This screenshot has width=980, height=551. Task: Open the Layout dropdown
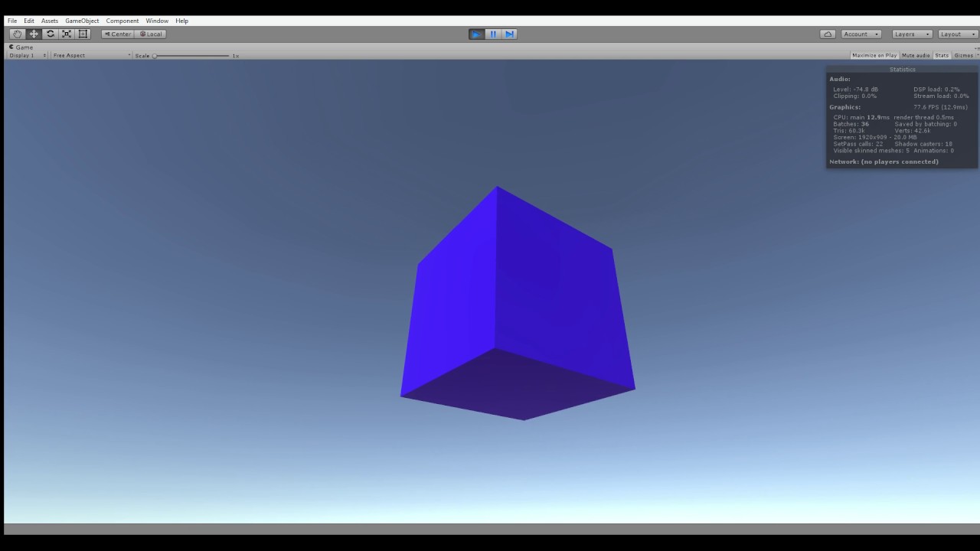(958, 34)
